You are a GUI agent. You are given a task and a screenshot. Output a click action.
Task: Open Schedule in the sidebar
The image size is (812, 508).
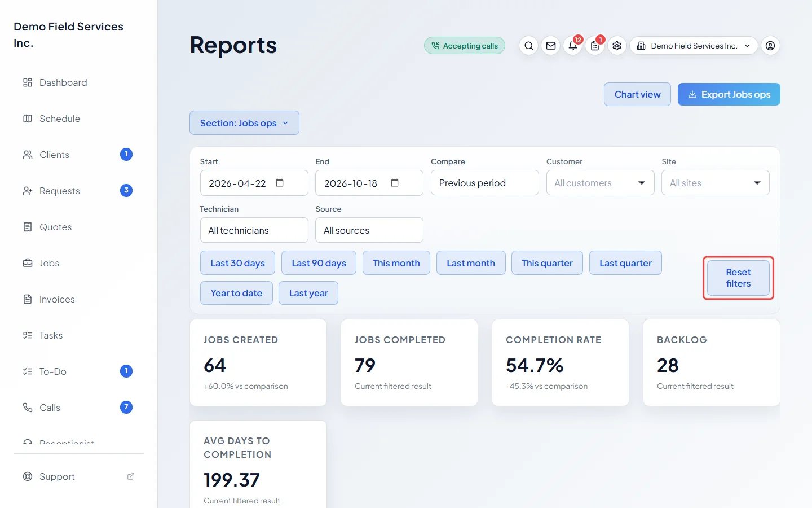[x=78, y=119]
